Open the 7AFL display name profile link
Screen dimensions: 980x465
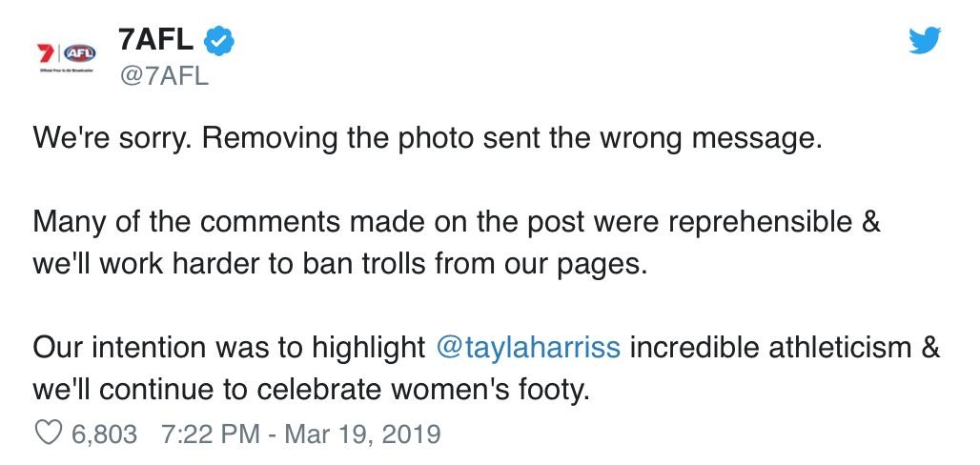(156, 41)
